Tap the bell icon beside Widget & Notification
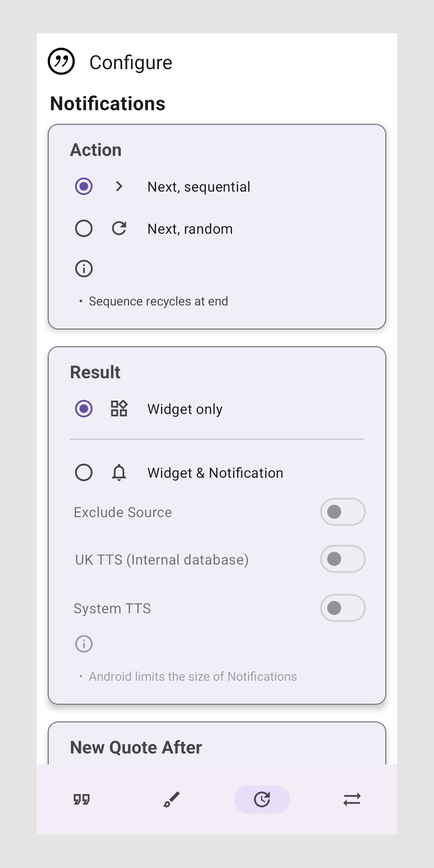The height and width of the screenshot is (868, 434). (x=119, y=472)
